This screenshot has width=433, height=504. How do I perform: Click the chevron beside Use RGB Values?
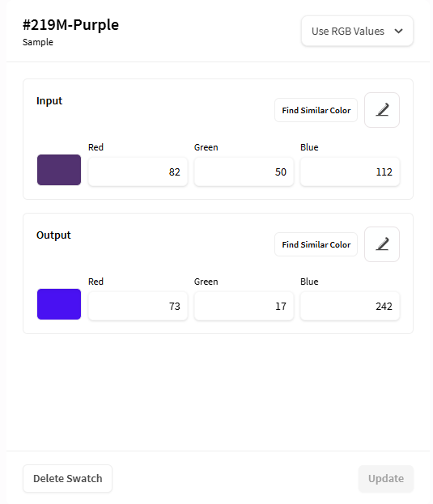pos(399,32)
